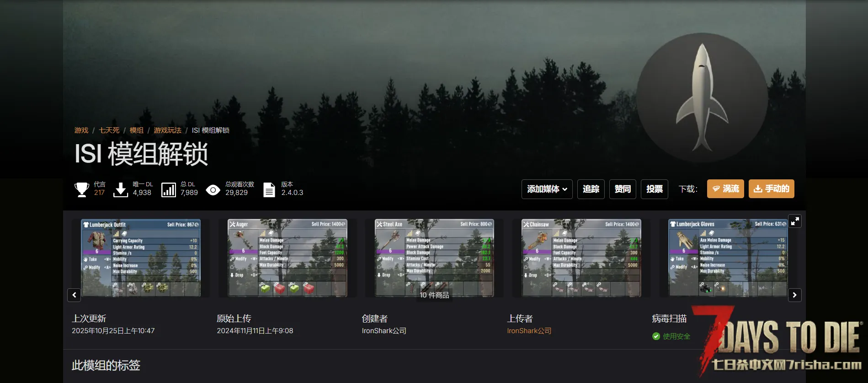Open 七天死 breadcrumb link

pos(109,130)
